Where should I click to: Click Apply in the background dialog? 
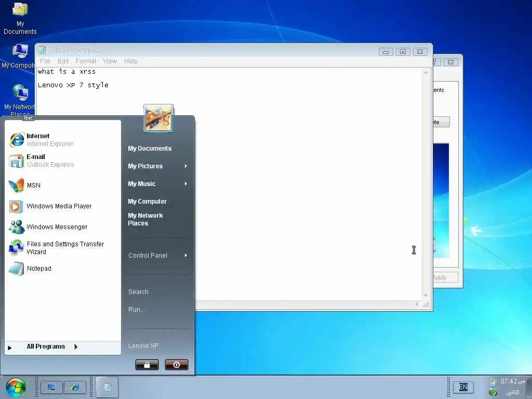(445, 277)
